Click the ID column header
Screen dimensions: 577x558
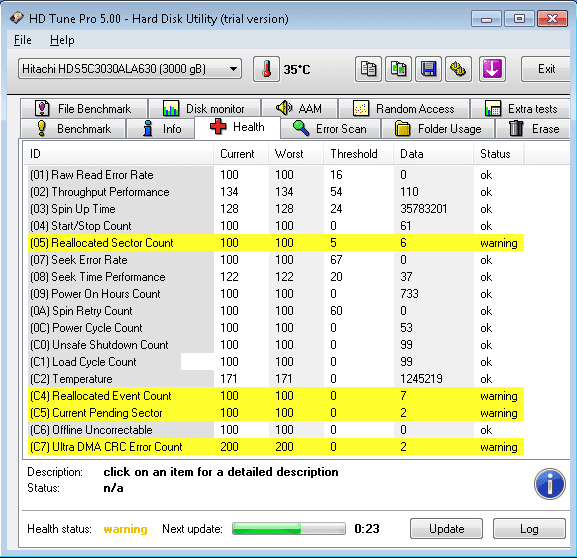coord(119,153)
